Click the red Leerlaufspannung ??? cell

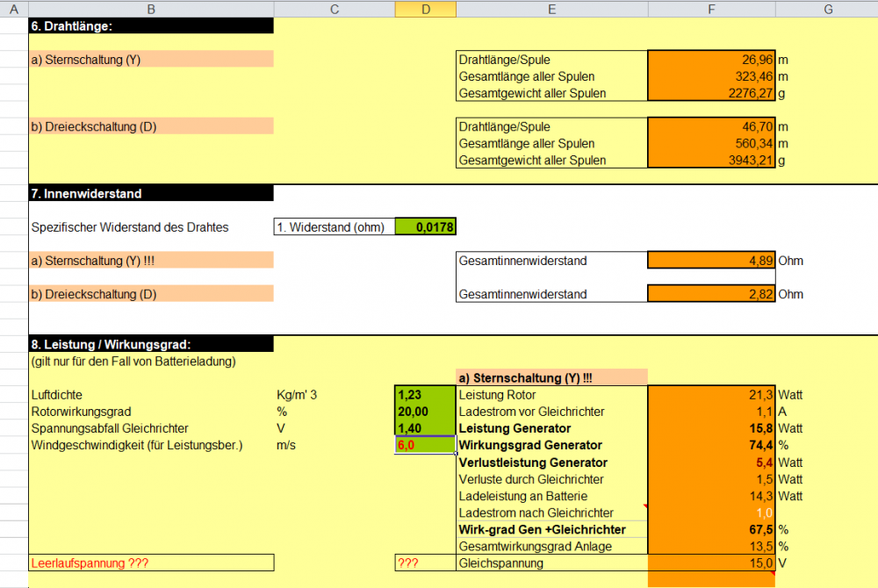click(x=151, y=563)
